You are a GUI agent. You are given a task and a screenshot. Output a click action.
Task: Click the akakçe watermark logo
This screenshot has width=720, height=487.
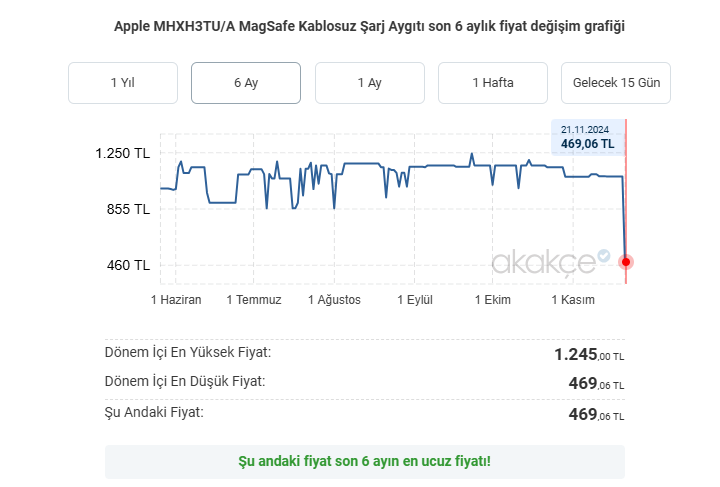(x=543, y=262)
